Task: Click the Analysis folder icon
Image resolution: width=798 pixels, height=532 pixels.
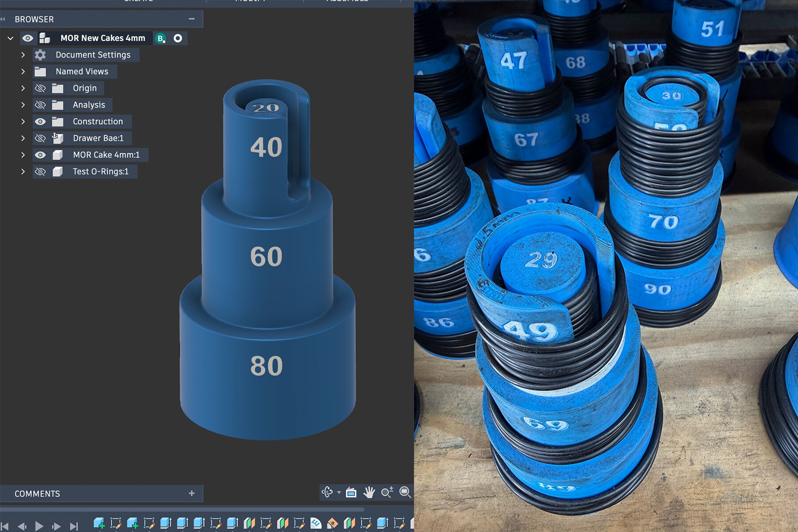Action: pos(58,105)
